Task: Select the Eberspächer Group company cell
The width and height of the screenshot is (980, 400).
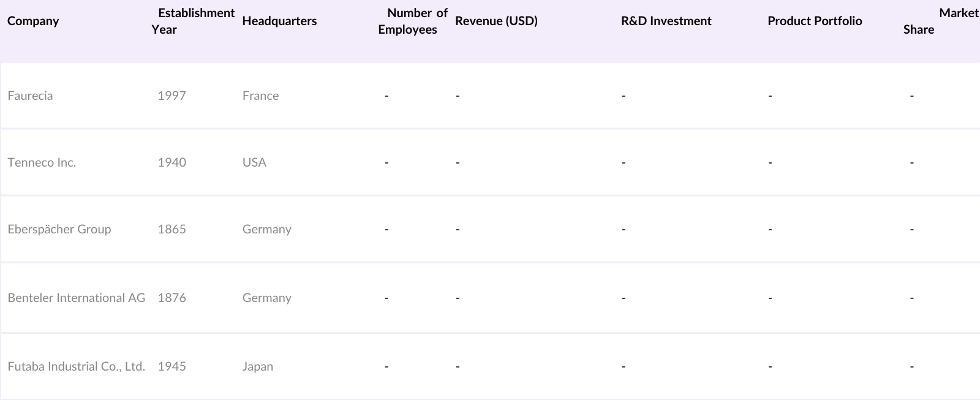Action: [x=59, y=229]
